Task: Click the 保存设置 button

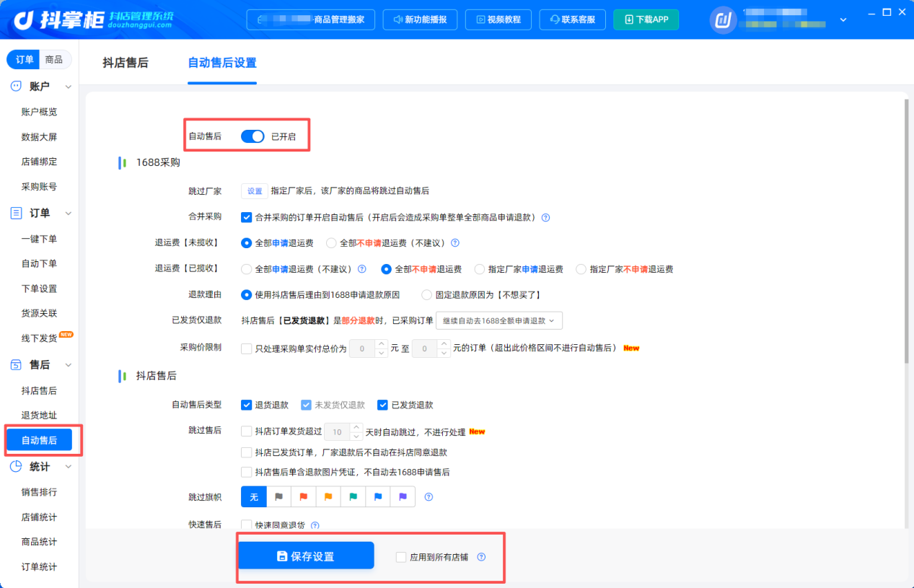Action: pyautogui.click(x=306, y=556)
